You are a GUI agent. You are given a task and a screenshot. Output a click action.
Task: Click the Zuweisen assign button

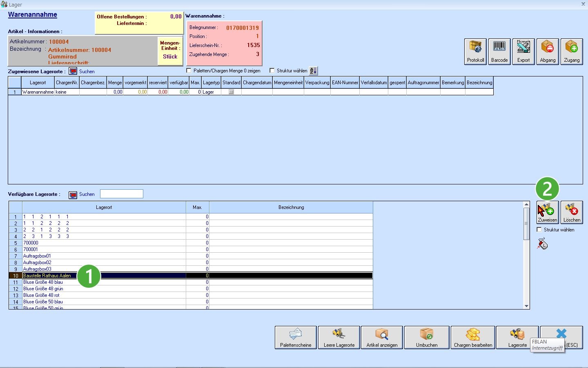548,213
